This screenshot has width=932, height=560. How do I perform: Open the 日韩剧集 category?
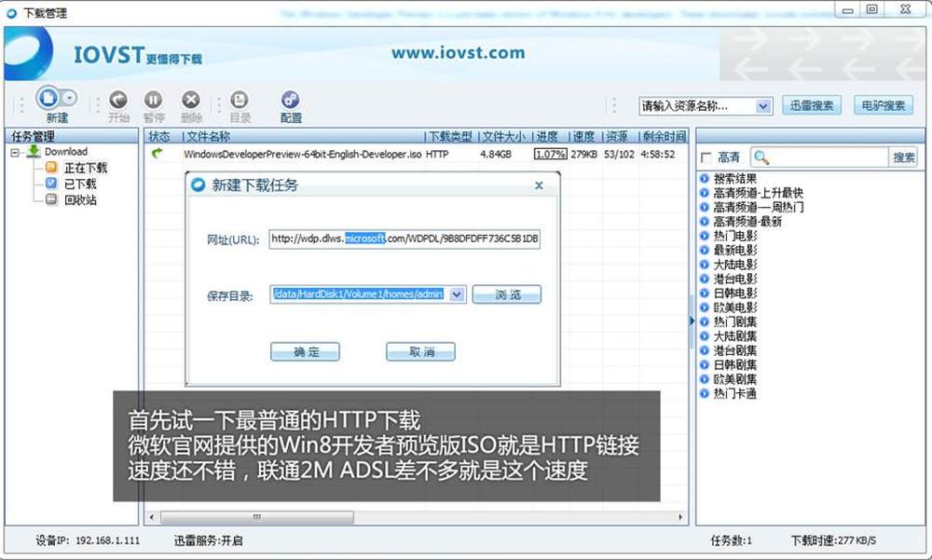tap(734, 364)
